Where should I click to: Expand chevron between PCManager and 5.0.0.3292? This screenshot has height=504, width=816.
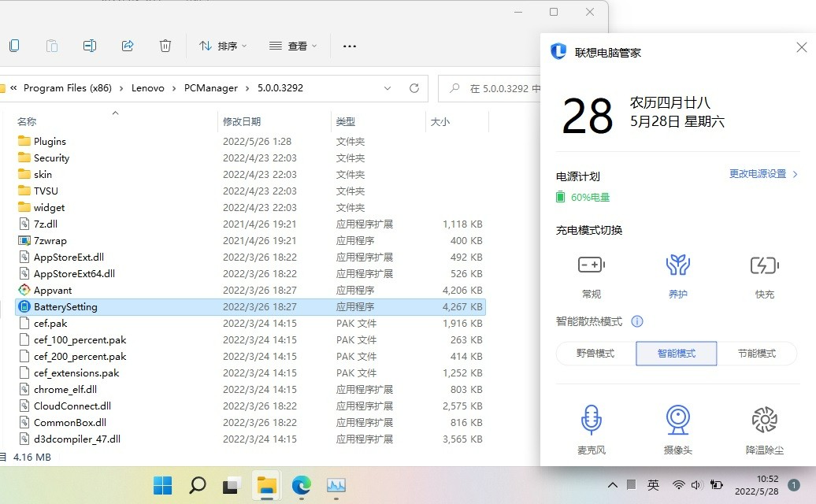247,88
